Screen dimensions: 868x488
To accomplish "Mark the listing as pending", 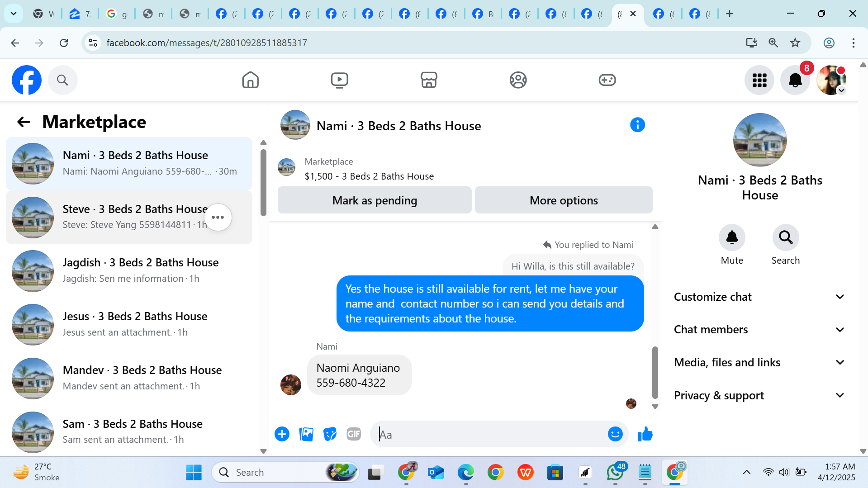I will [375, 200].
